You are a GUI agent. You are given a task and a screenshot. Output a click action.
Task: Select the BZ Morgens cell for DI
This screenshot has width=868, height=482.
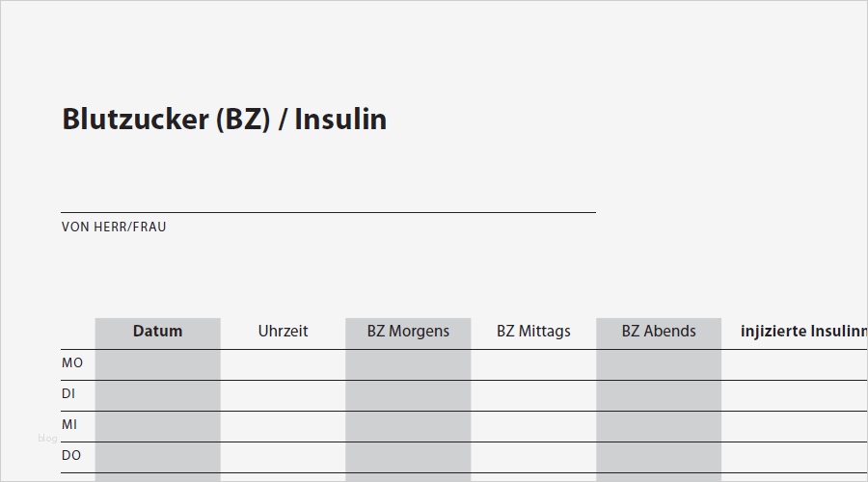click(x=408, y=395)
